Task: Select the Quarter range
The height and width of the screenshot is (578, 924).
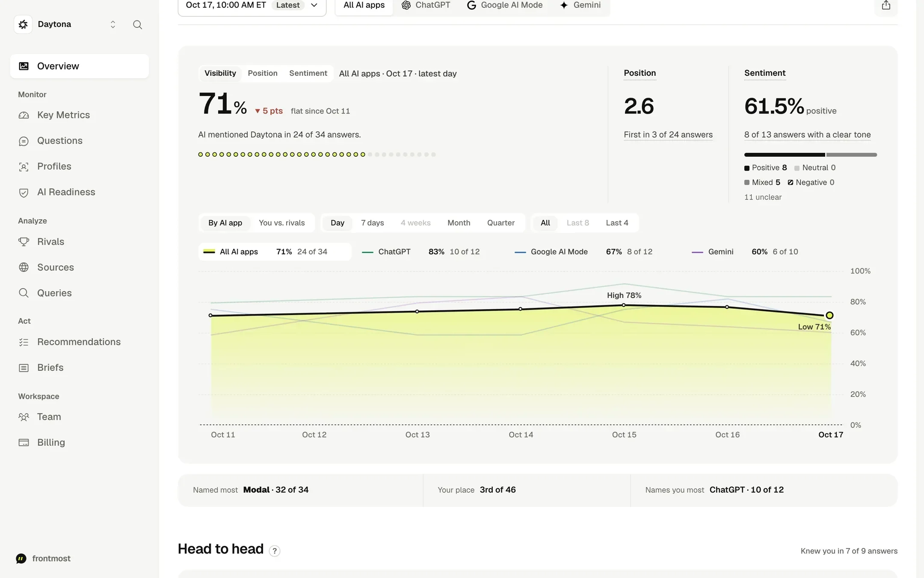Action: click(x=500, y=223)
